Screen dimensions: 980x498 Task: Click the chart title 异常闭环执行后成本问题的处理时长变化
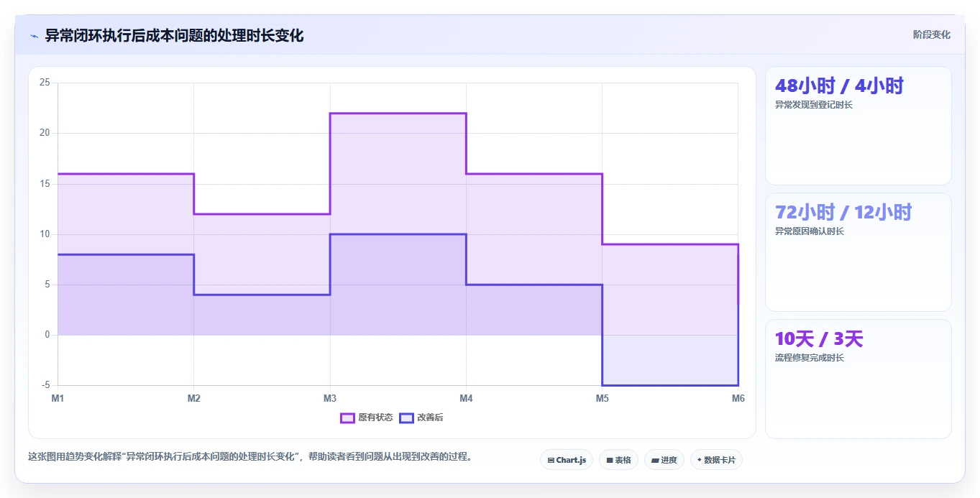coord(174,35)
